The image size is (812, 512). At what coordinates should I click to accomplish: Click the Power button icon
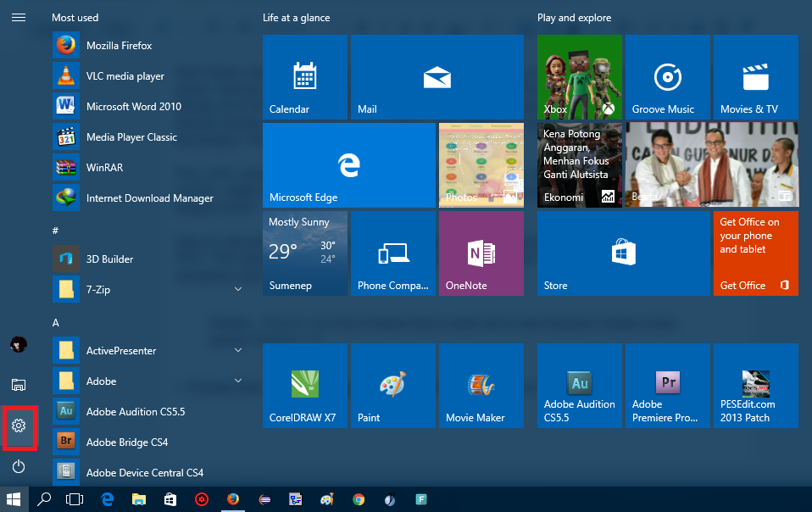19,466
